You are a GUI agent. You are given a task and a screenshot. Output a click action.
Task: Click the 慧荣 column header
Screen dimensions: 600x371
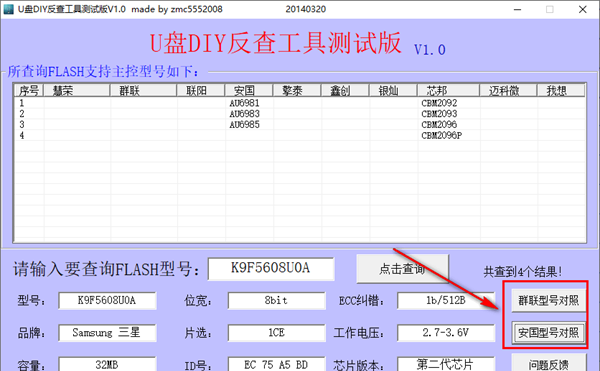coord(77,90)
